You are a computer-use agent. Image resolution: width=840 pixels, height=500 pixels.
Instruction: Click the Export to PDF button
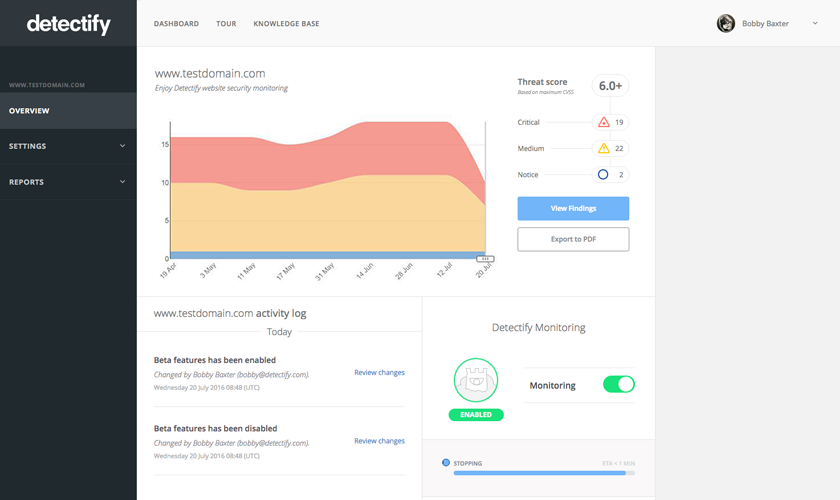(573, 239)
